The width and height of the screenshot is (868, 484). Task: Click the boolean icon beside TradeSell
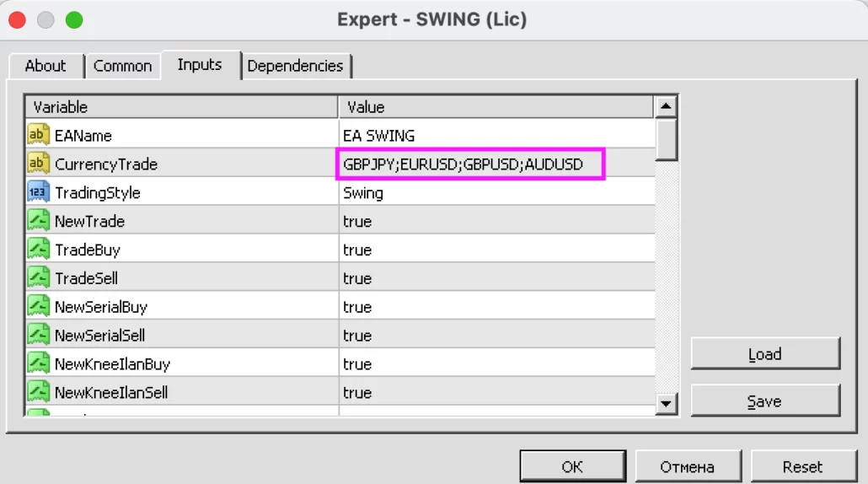38,277
